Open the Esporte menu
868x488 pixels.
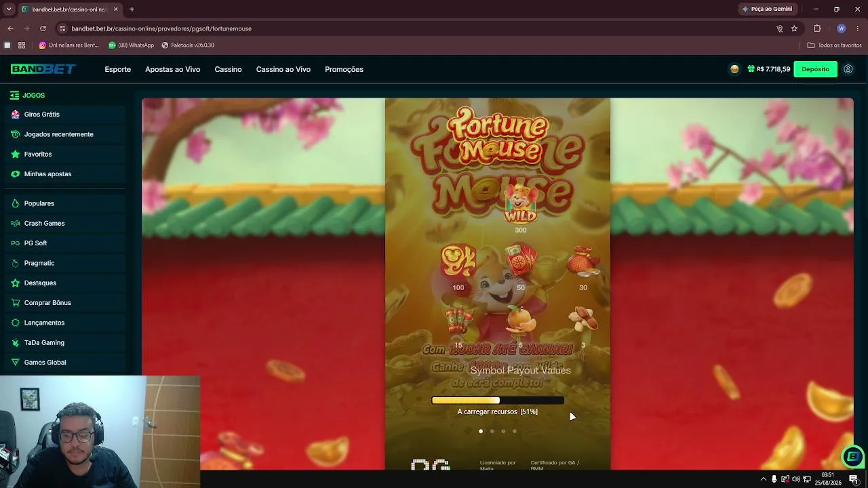tap(117, 69)
